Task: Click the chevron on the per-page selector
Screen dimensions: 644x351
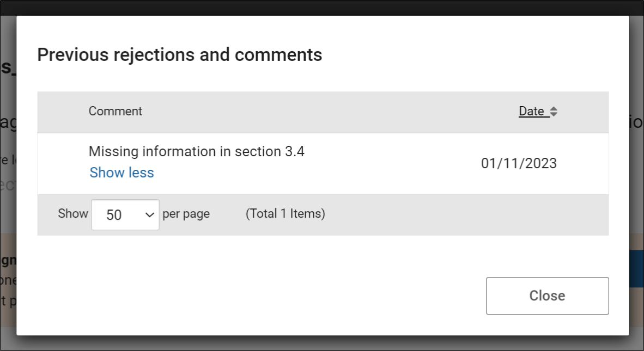Action: 150,214
